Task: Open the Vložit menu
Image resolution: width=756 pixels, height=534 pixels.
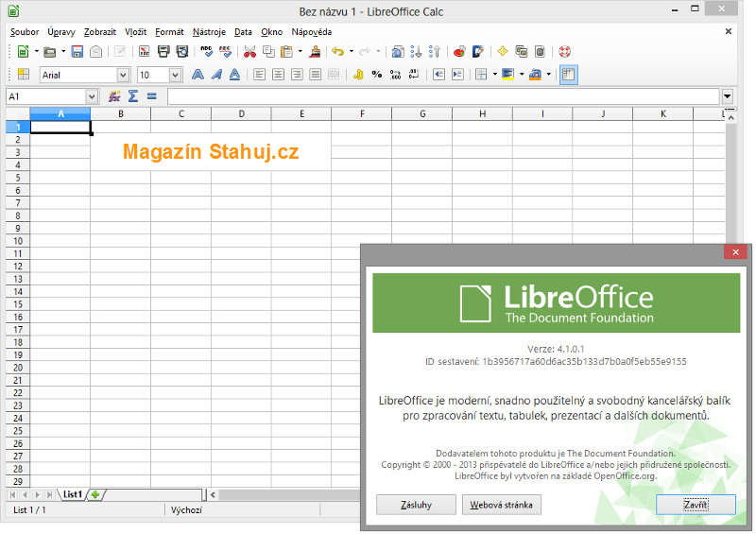Action: pos(135,32)
